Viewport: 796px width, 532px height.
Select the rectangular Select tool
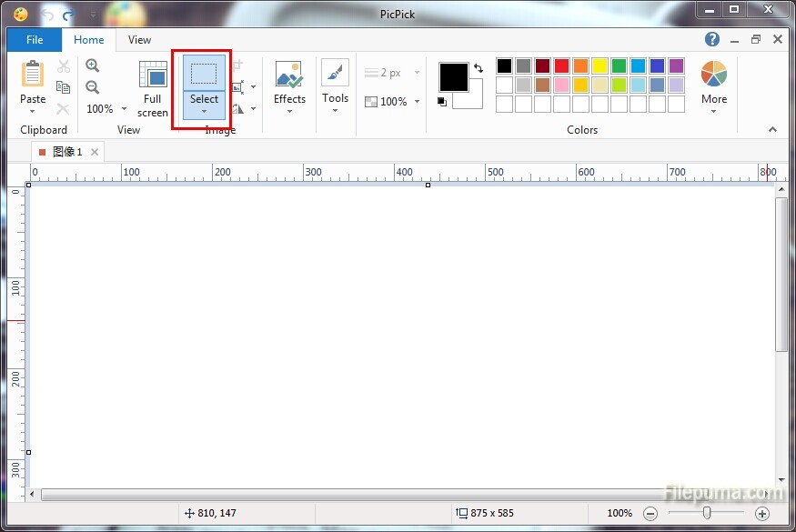coord(204,74)
